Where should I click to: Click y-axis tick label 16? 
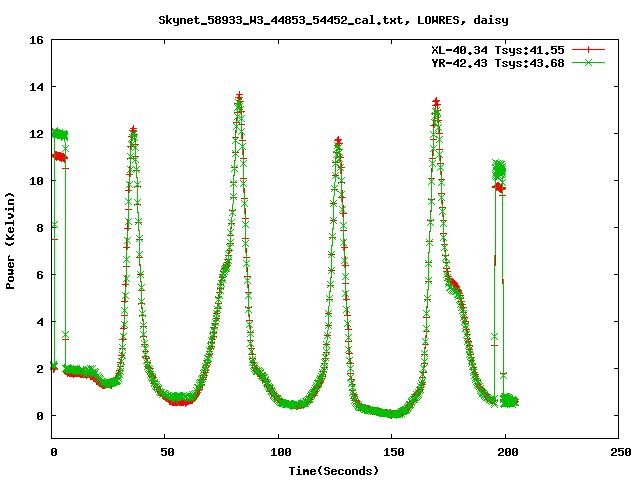point(36,40)
